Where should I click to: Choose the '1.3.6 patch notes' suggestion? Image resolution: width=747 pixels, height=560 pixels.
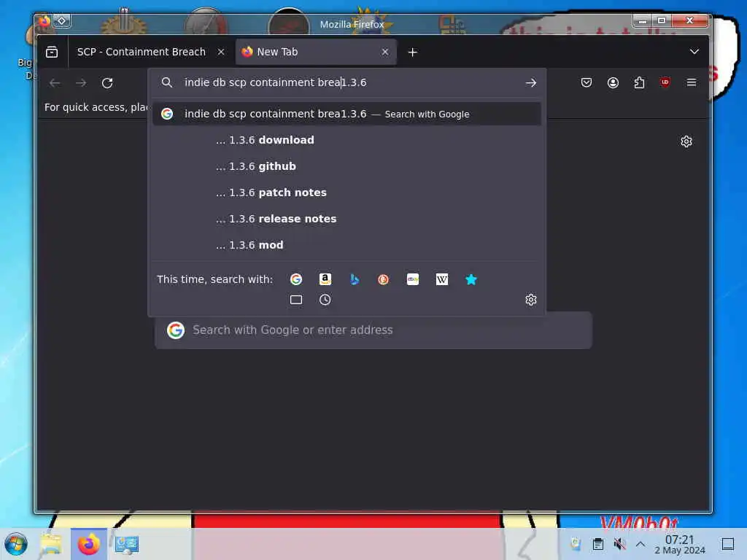tap(347, 192)
